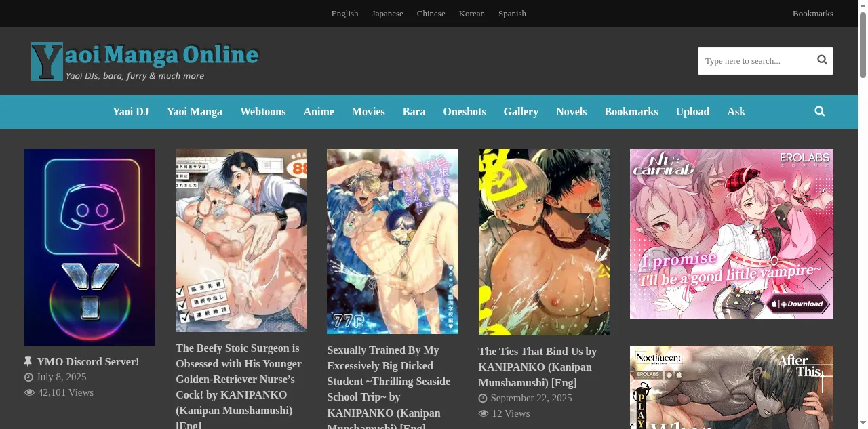Open the Gallery menu item
Image resolution: width=868 pixels, height=429 pixels.
[521, 112]
